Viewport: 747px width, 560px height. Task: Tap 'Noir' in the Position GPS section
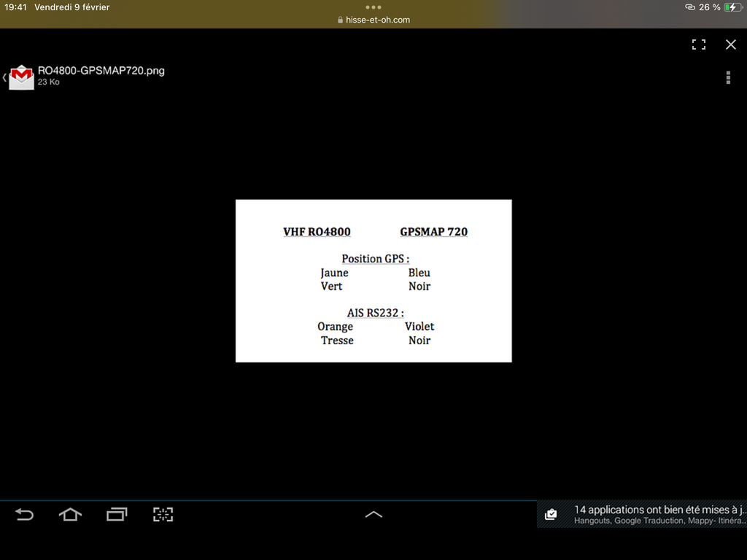(419, 286)
